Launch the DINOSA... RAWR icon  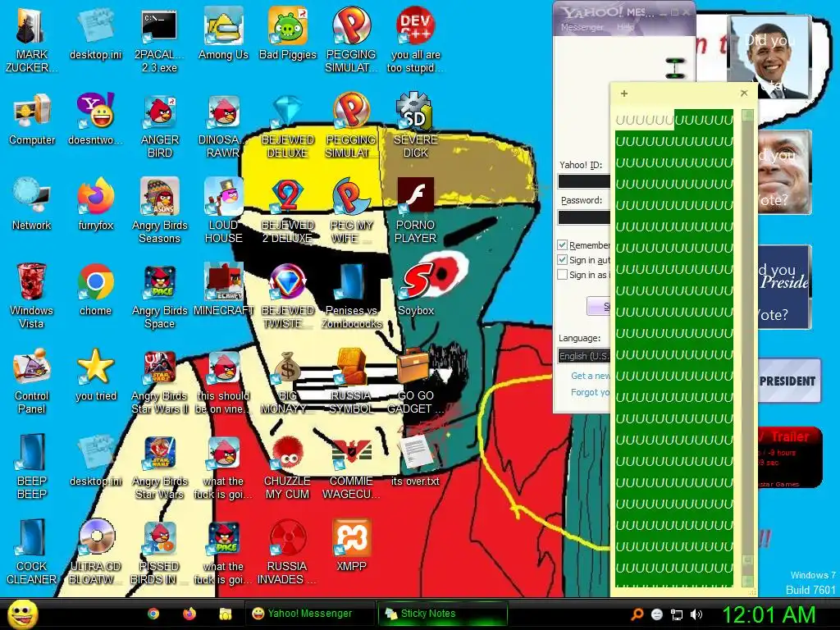[223, 125]
